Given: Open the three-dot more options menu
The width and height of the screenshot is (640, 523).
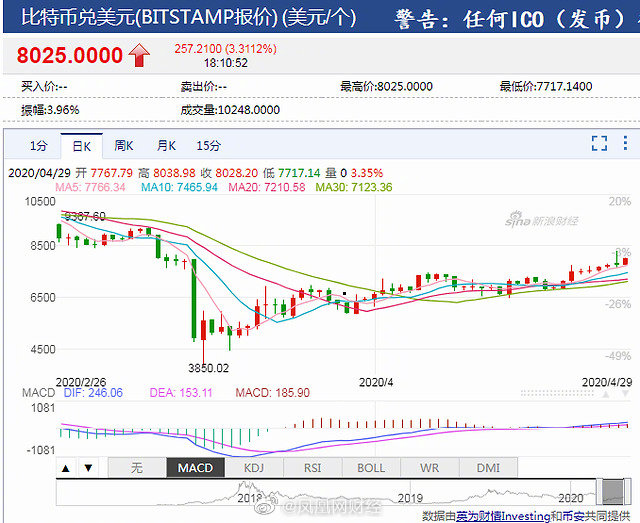Looking at the screenshot, I should (625, 143).
